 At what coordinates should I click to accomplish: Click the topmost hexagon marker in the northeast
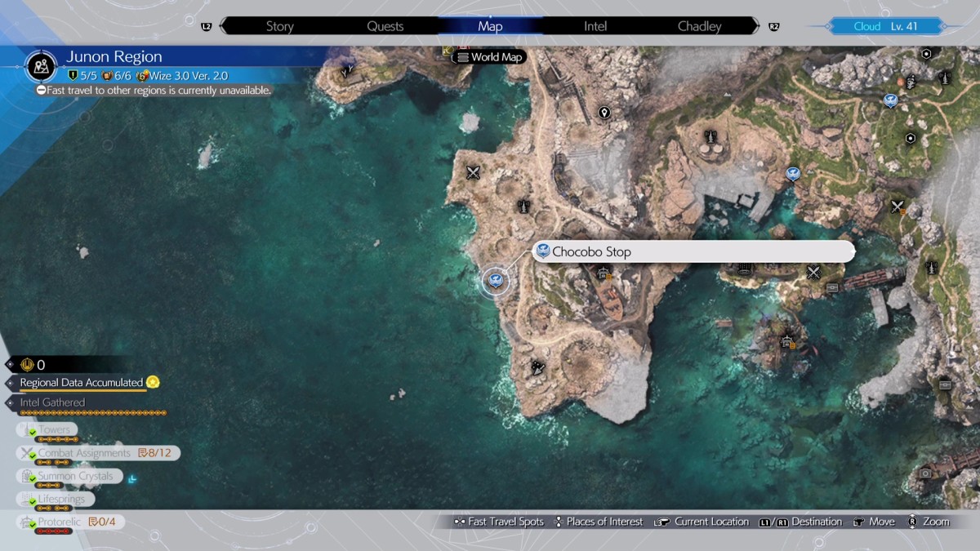click(x=926, y=54)
